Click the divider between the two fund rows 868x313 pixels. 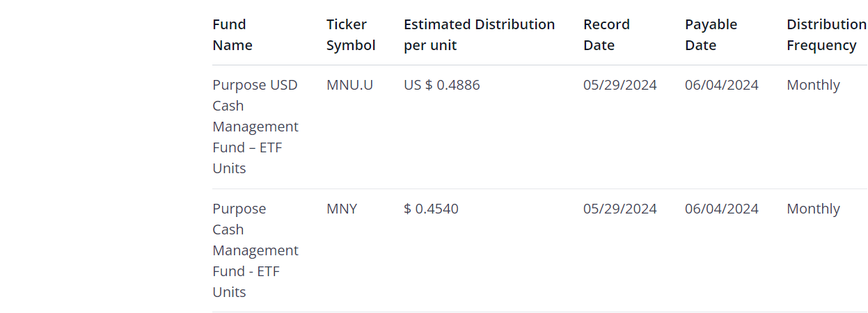tap(539, 188)
